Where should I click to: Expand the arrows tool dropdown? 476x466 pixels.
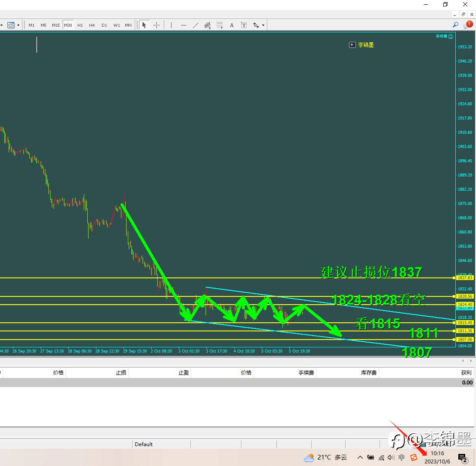263,25
